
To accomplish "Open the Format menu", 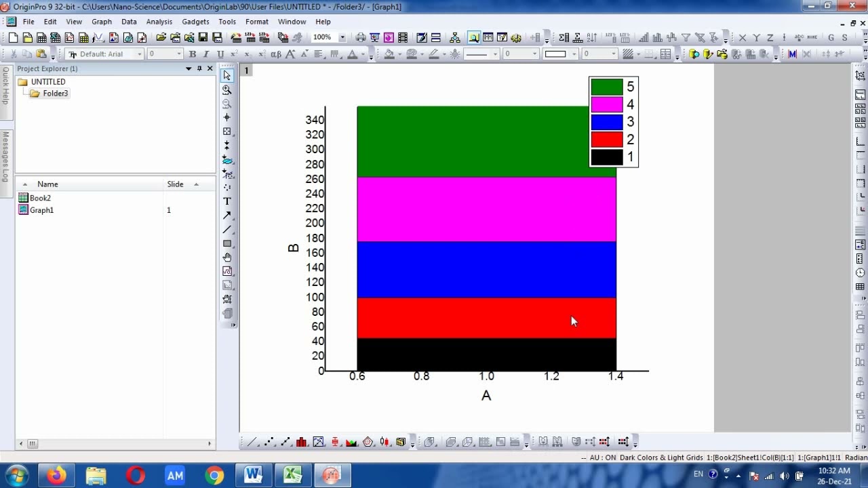I will 257,22.
